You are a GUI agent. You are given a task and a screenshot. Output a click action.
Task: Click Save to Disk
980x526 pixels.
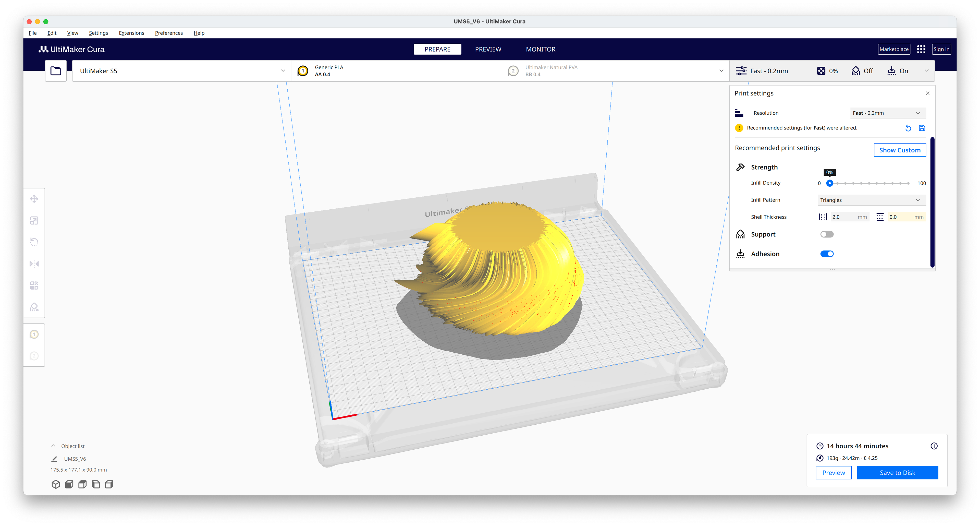pos(898,473)
